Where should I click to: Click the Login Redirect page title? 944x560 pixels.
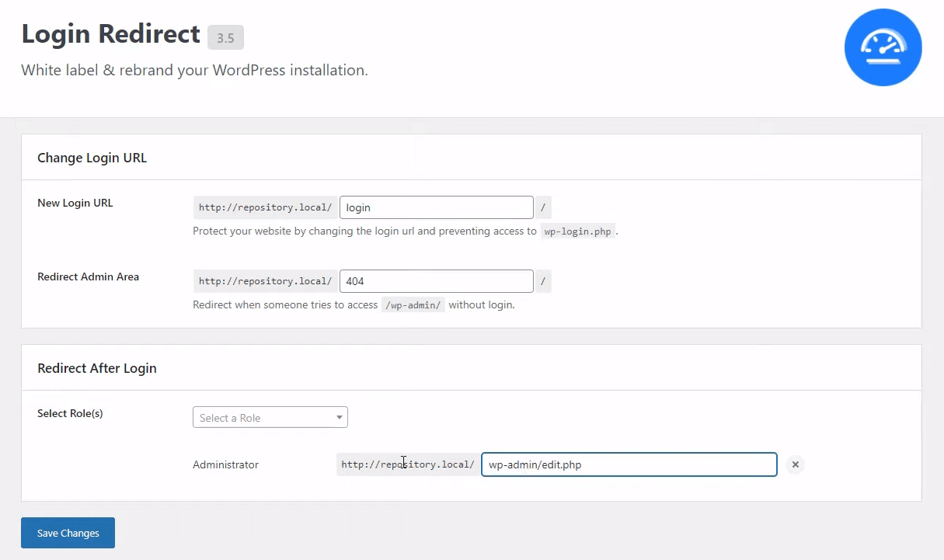pyautogui.click(x=110, y=34)
